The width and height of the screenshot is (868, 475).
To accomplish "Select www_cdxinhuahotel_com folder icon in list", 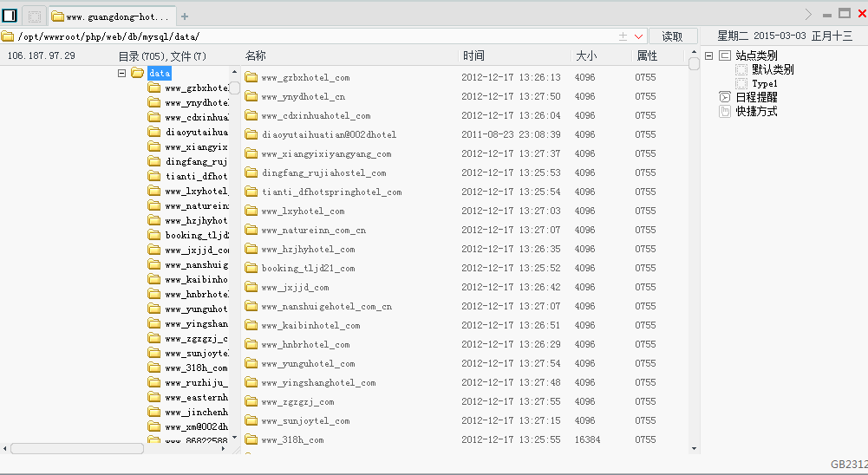I will pos(251,115).
